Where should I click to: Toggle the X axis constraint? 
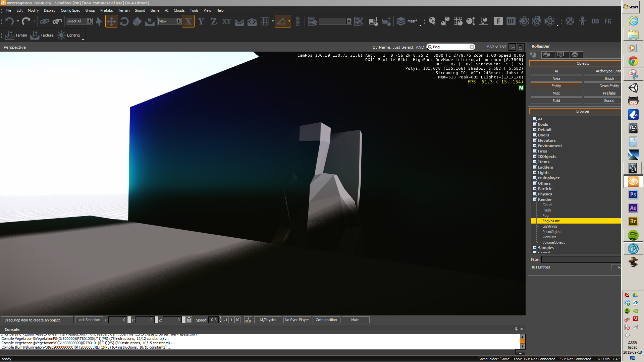(188, 21)
